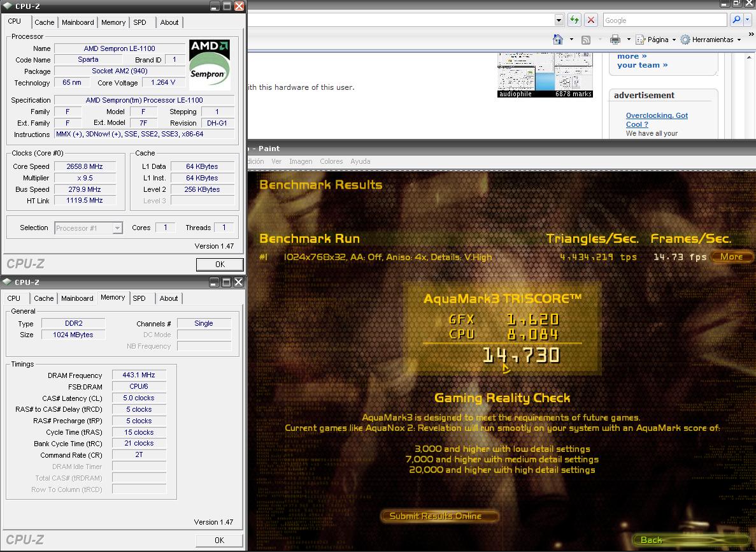
Task: Open Mainboard tab in lower CPU-Z window
Action: coord(77,298)
